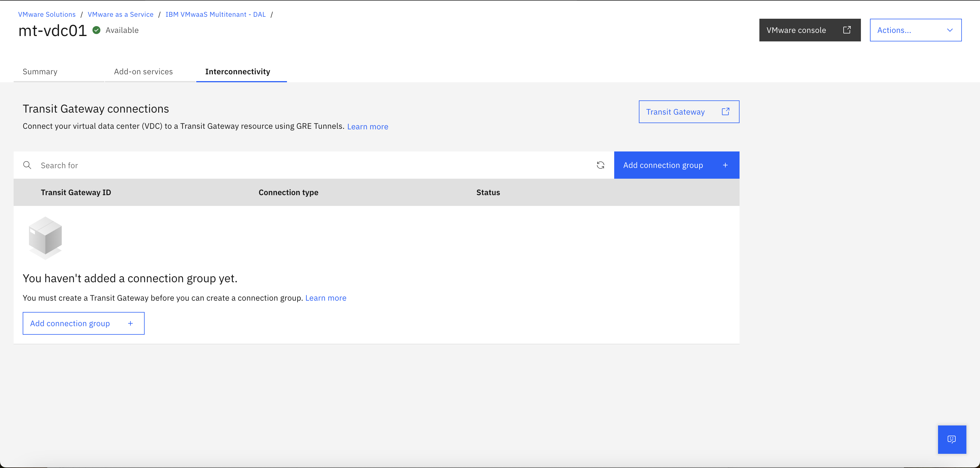The image size is (980, 468).
Task: Click the refresh icon in the table toolbar
Action: pos(600,165)
